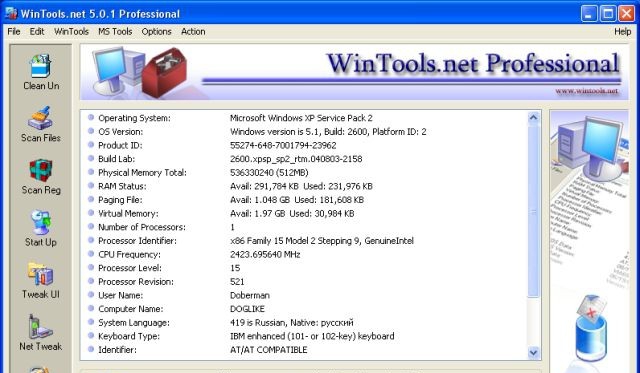Click the recycle bin graphic in right panel
The image size is (640, 373).
pyautogui.click(x=591, y=329)
